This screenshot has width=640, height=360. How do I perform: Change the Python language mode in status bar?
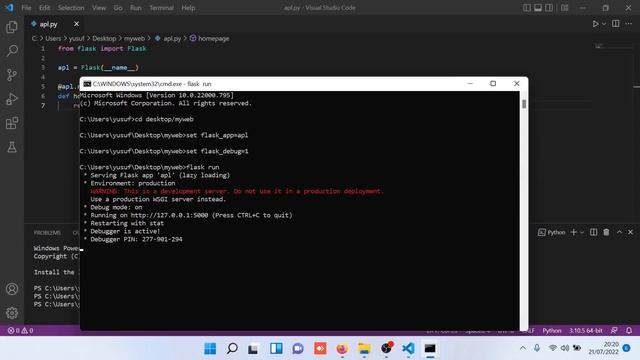coord(552,331)
